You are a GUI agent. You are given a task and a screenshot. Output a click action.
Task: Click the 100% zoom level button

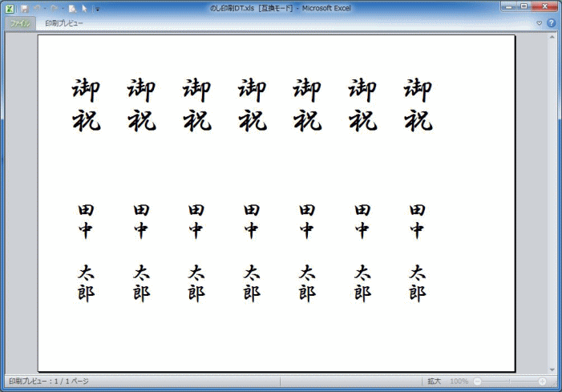(459, 382)
